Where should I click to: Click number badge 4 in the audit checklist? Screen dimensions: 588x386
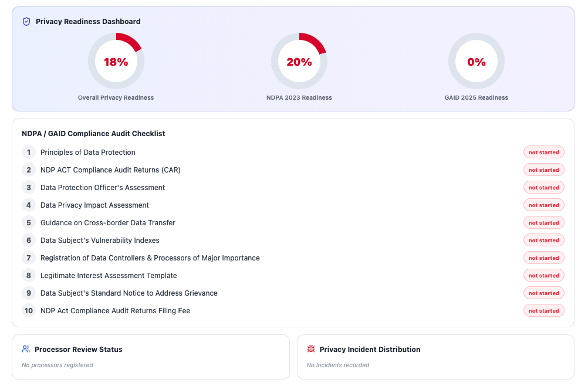[29, 205]
